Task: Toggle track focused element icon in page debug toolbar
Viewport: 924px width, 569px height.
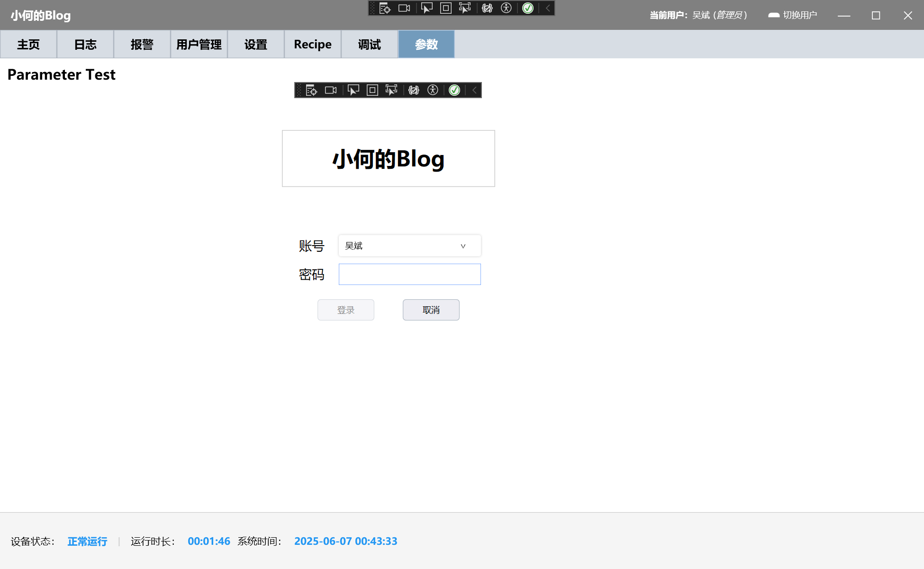Action: point(391,90)
